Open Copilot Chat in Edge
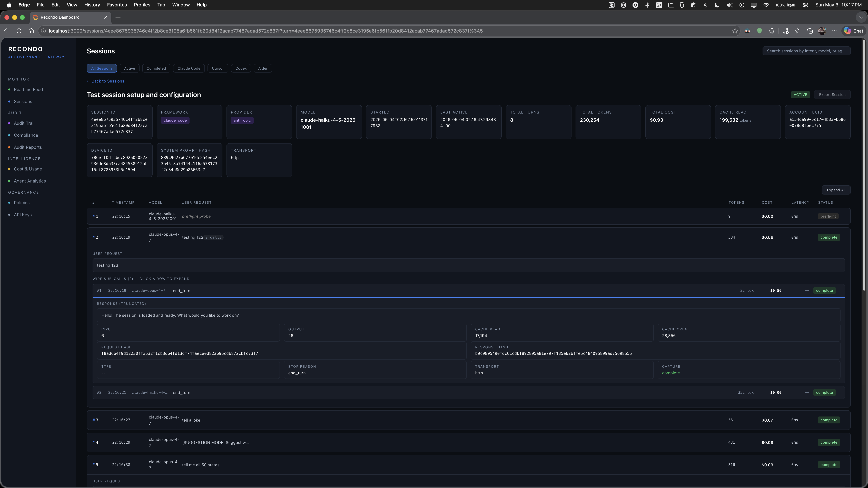 click(853, 31)
